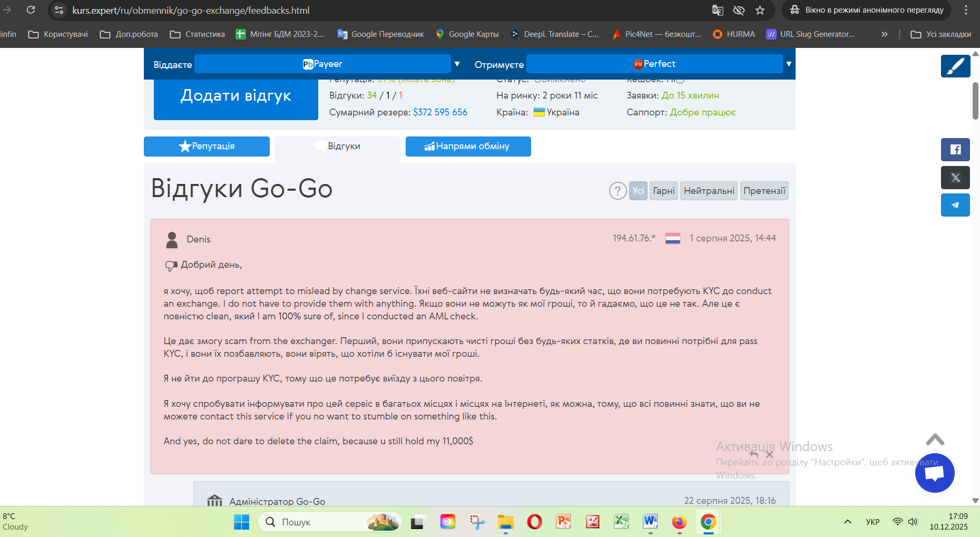The image size is (980, 537).
Task: Show hidden system tray icons
Action: coord(848,522)
